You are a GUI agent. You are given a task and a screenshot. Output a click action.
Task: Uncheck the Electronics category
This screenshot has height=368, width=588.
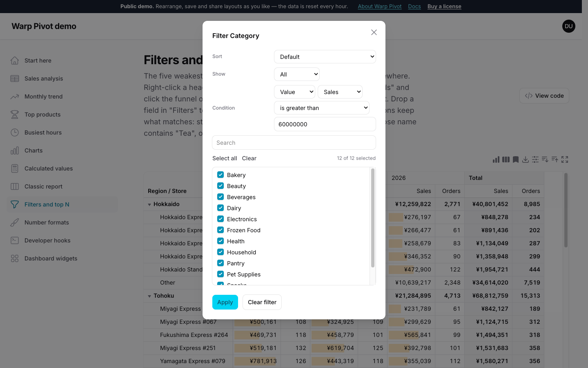tap(220, 219)
